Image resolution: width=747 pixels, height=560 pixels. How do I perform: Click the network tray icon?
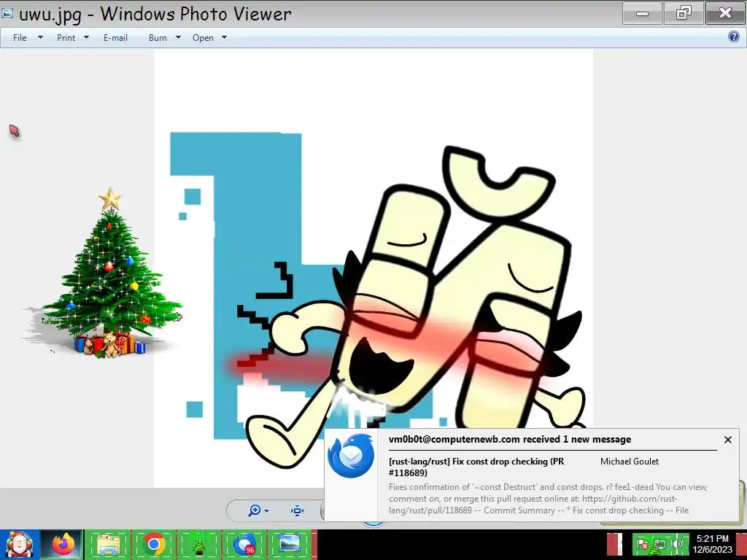pos(659,544)
